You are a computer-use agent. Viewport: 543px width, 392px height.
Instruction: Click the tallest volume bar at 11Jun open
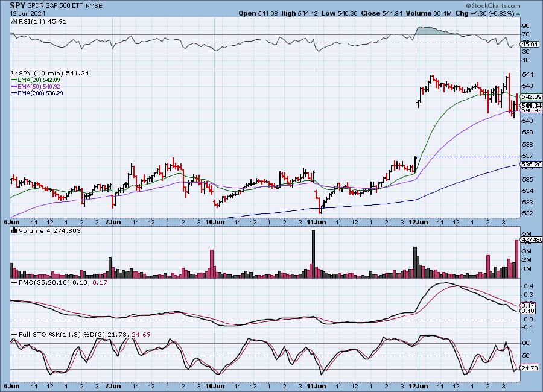click(313, 254)
